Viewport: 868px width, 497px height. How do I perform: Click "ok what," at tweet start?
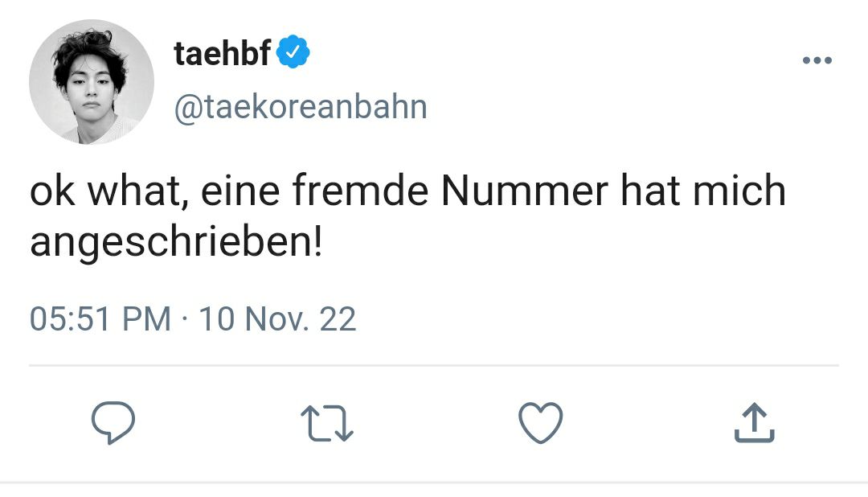click(x=109, y=190)
